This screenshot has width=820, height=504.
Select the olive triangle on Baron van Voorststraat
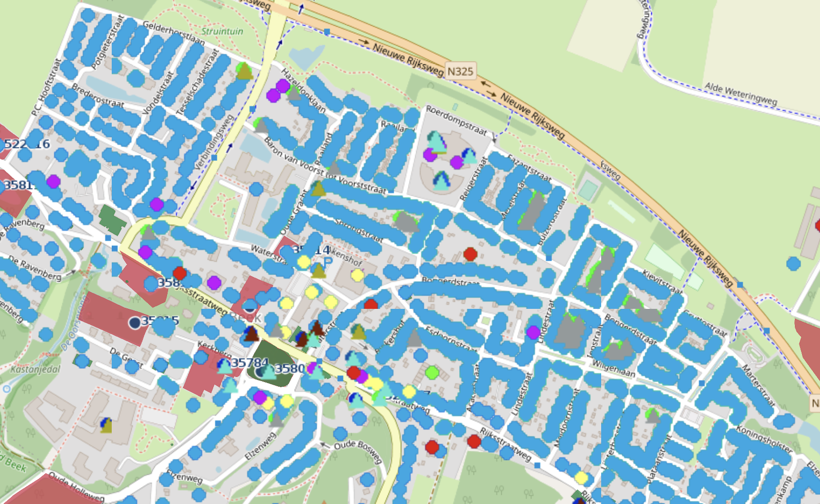(318, 189)
